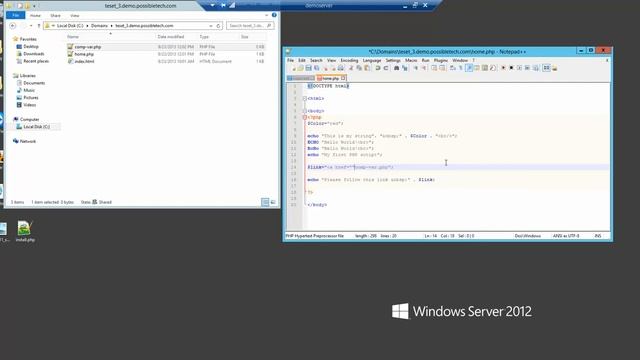Screen dimensions: 640x360
Task: Undo the last edit with Notepad++ Undo icon
Action: coord(378,68)
